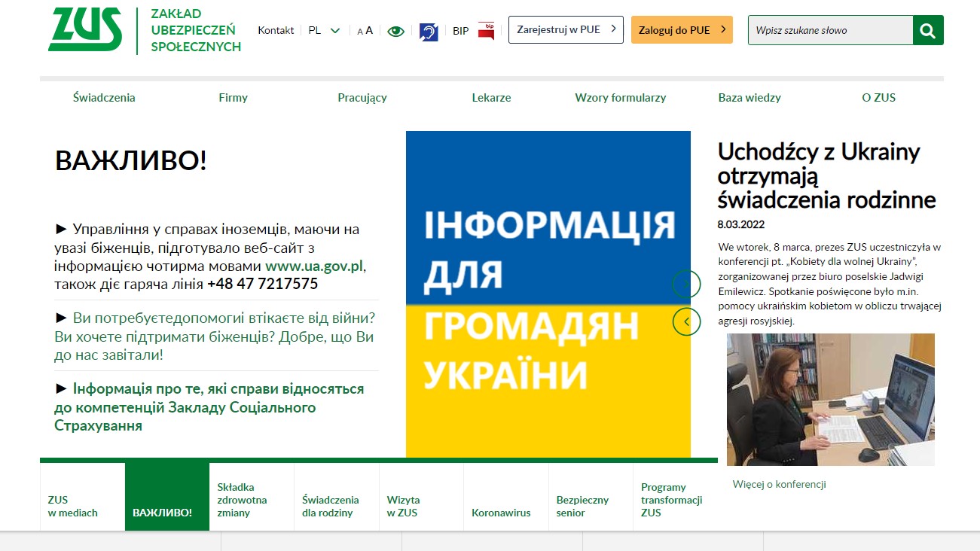Click the orange Zaloguj do PUE button
Viewport: 980px width, 551px height.
pyautogui.click(x=682, y=29)
